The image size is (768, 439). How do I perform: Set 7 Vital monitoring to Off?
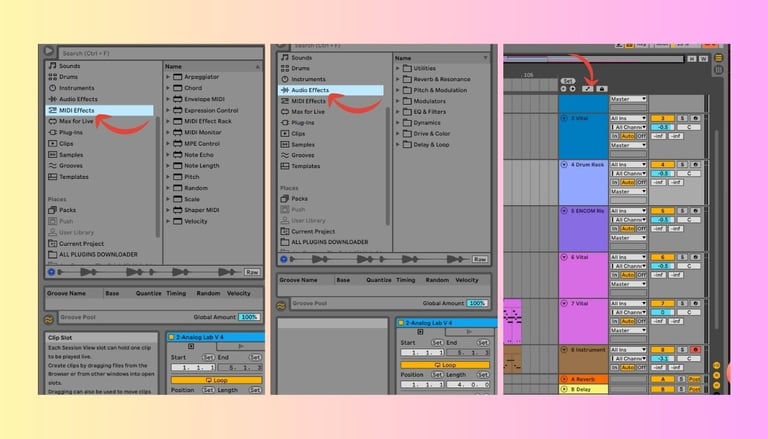coord(641,321)
